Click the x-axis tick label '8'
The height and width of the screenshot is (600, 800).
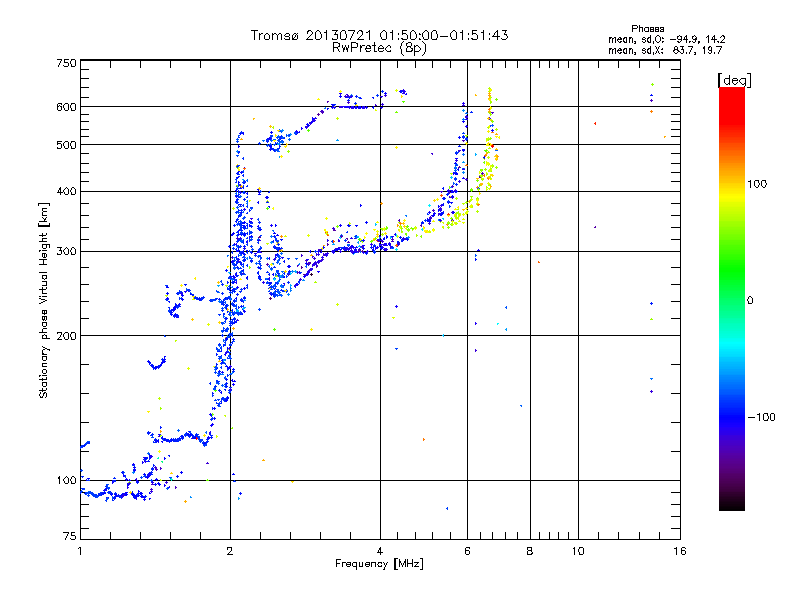[530, 551]
